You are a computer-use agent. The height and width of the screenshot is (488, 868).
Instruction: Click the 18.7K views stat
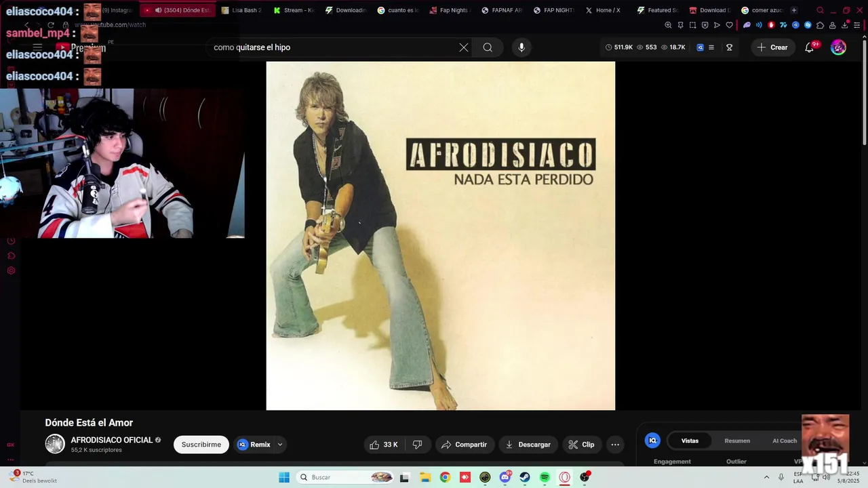673,47
